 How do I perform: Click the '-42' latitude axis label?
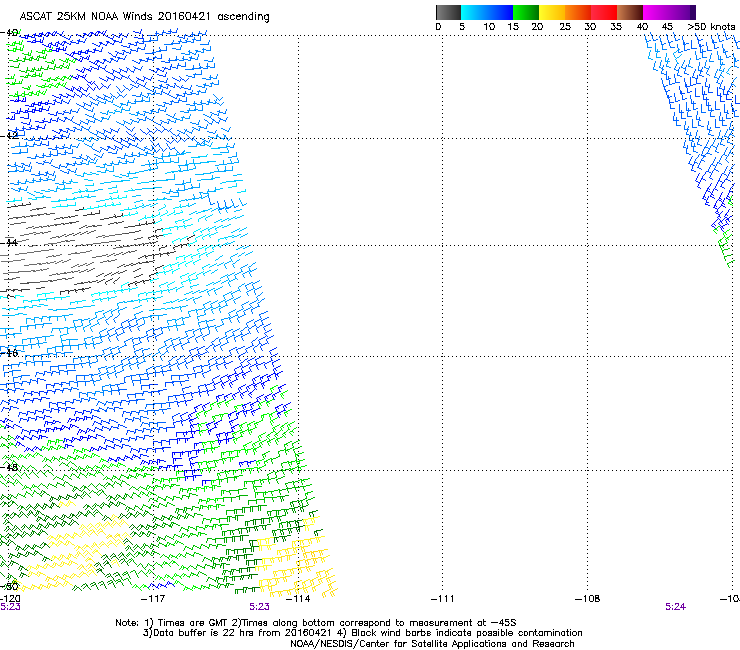click(9, 135)
